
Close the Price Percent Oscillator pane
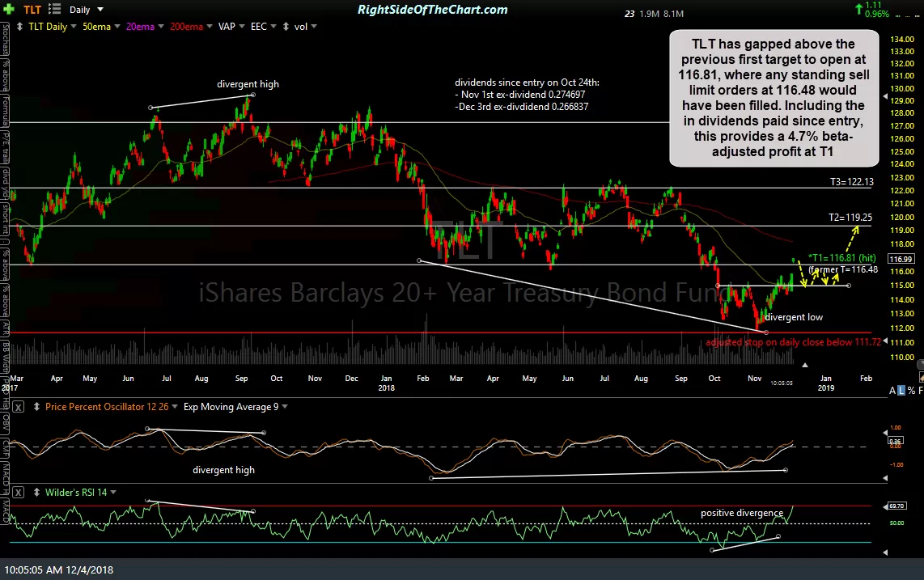(19, 407)
